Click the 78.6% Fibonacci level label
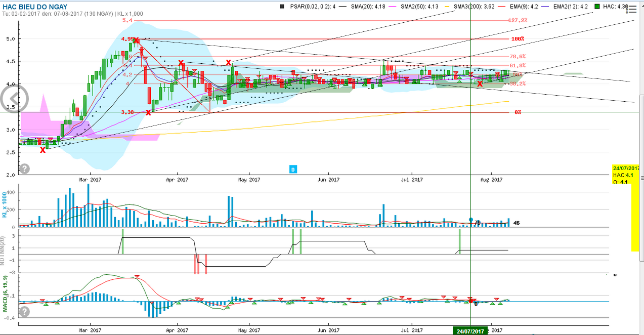This screenshot has width=644, height=335. [518, 57]
